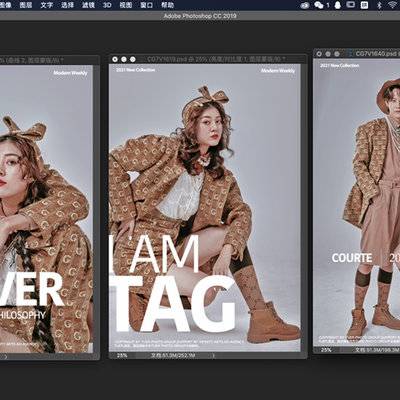The width and height of the screenshot is (400, 400).
Task: Click the zoom percentage field in COURTE window
Action: [326, 350]
